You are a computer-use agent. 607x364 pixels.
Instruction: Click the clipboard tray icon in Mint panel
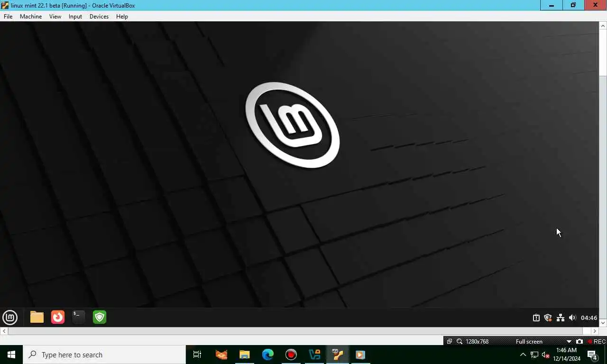536,318
